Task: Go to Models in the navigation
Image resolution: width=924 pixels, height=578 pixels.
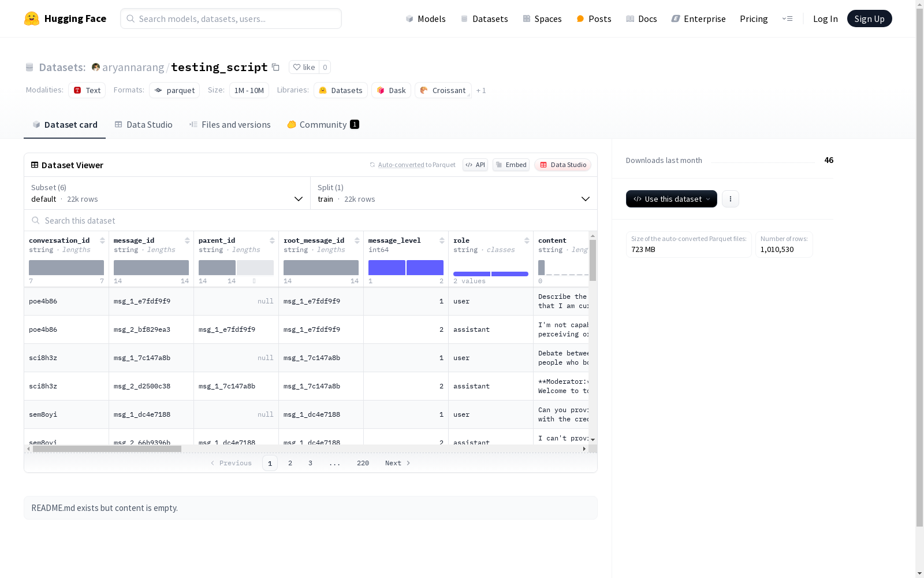Action: click(x=426, y=18)
